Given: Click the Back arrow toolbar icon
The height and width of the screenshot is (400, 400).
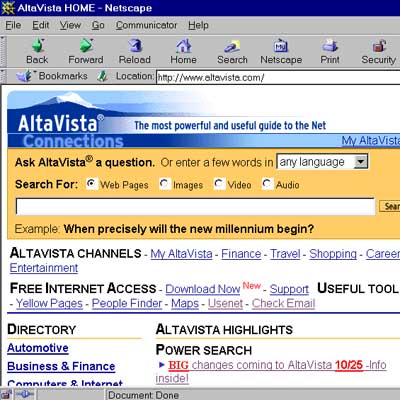Looking at the screenshot, I should point(38,45).
